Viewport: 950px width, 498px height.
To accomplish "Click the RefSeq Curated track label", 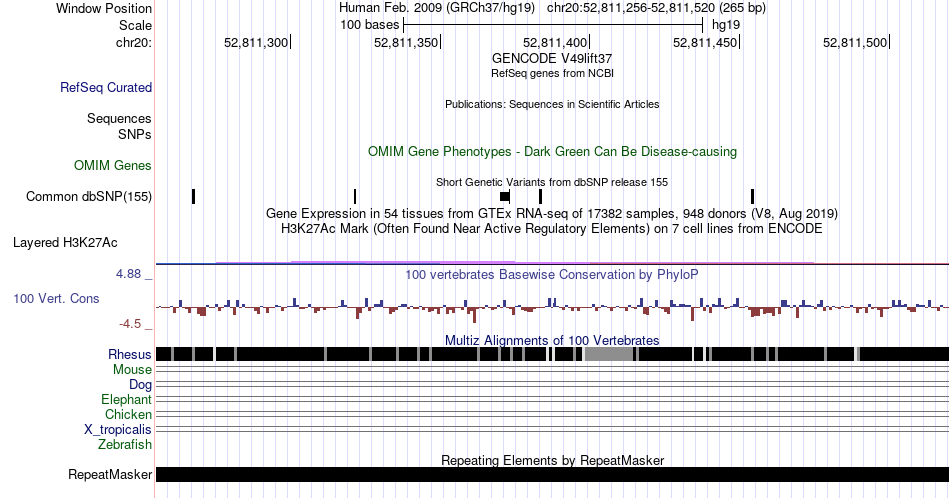I will coord(105,87).
